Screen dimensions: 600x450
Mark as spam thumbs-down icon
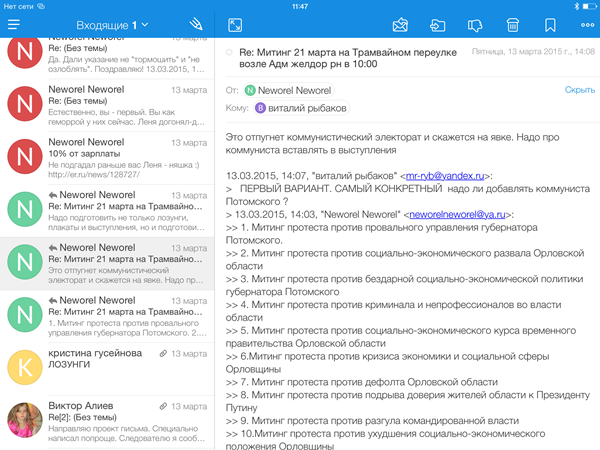pyautogui.click(x=475, y=25)
